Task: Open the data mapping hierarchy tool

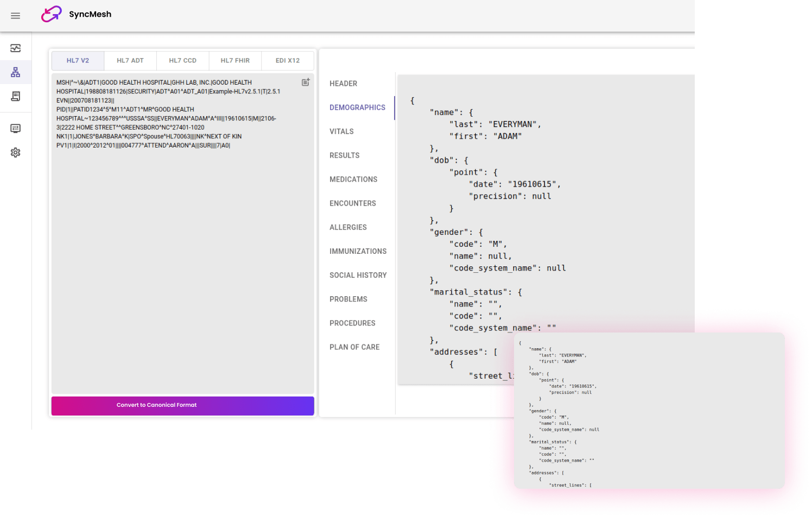Action: click(x=16, y=72)
